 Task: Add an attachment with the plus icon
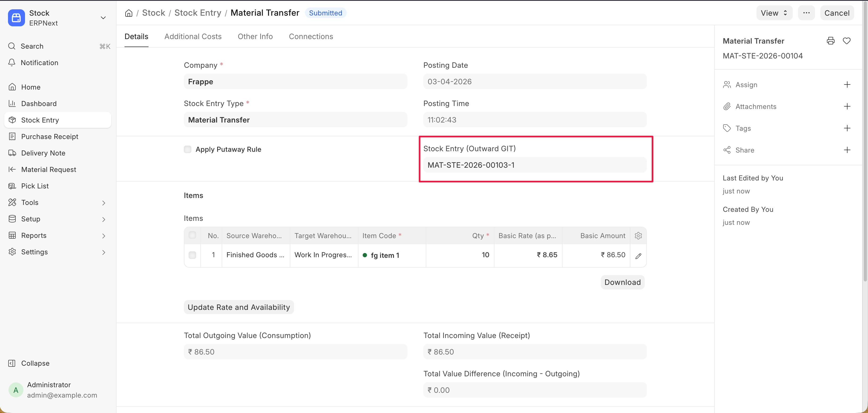847,106
